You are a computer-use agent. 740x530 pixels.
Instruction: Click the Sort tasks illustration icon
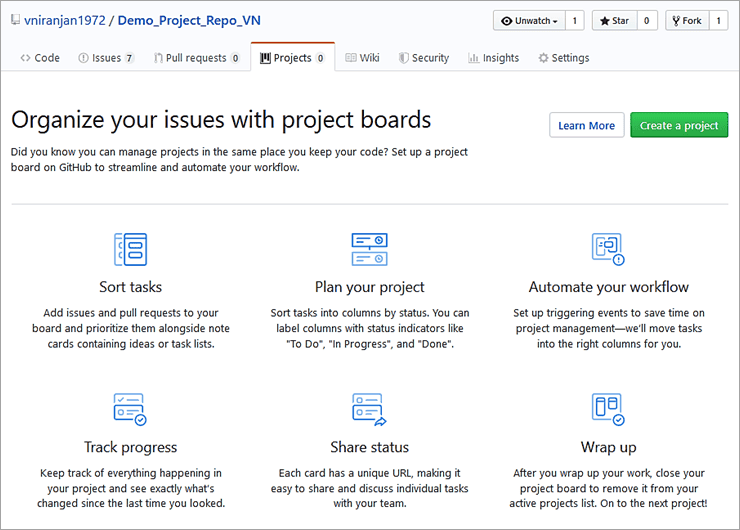point(131,249)
